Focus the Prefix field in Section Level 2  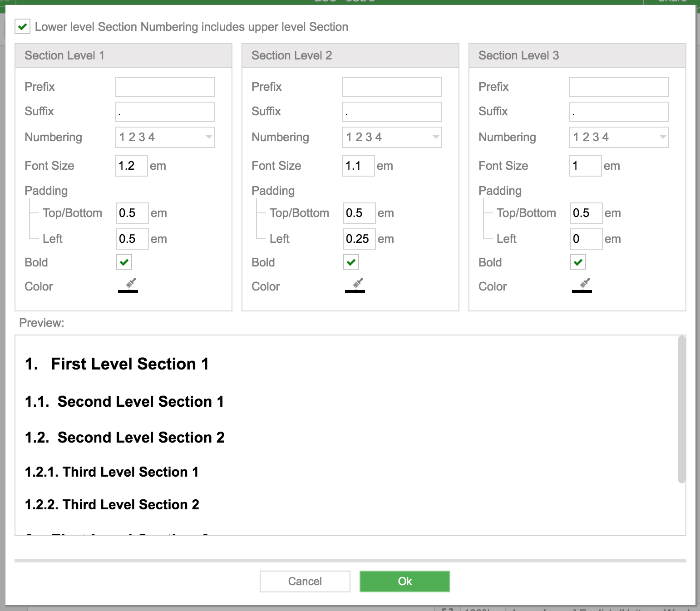tap(392, 87)
